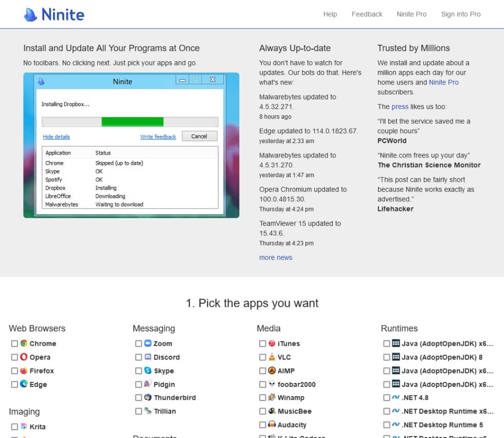This screenshot has height=438, width=504.
Task: Click the MusicBee app icon
Action: 272,411
